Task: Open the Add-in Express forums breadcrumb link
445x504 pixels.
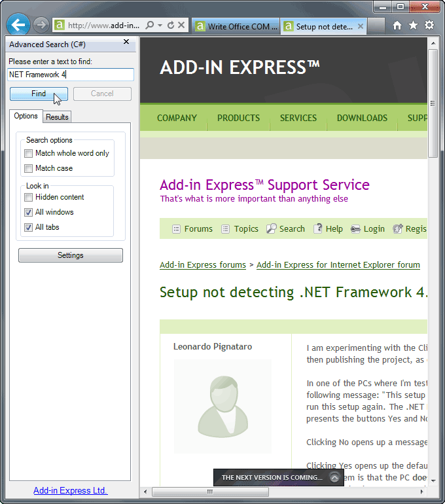Action: [x=203, y=265]
